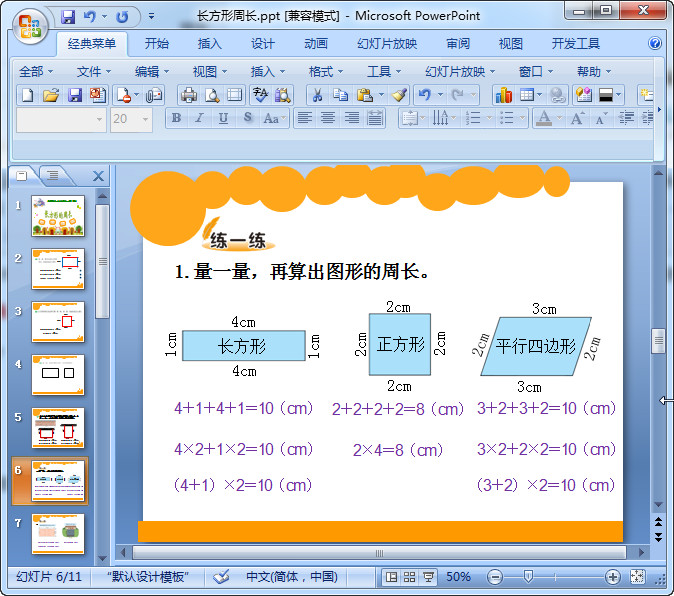Zoom in with the plus button
This screenshot has height=596, width=674.
pyautogui.click(x=612, y=577)
